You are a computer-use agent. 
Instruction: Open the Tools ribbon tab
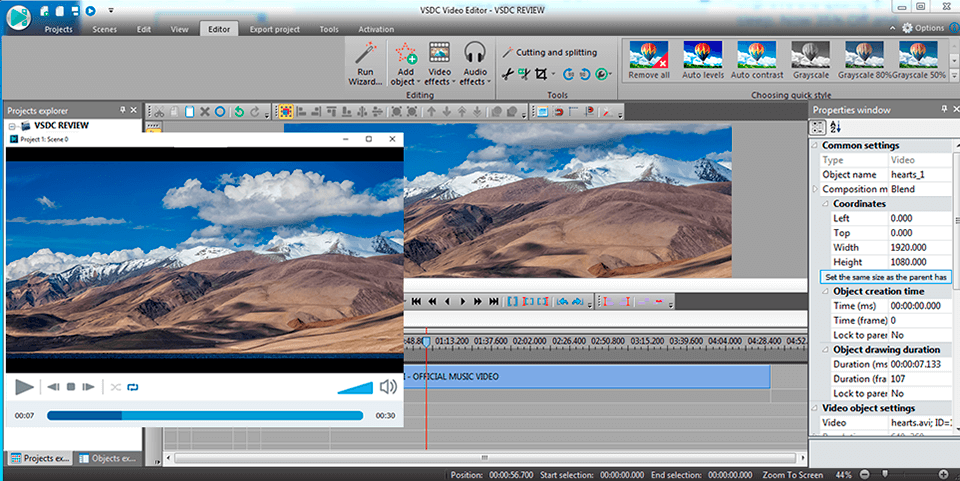(329, 29)
